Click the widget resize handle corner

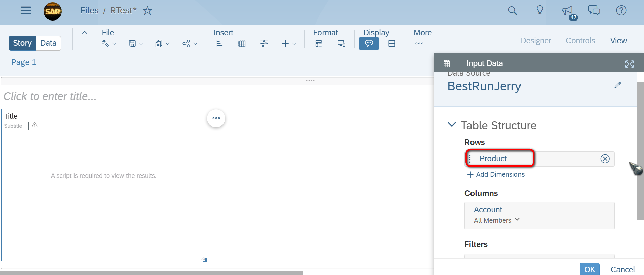click(x=204, y=259)
